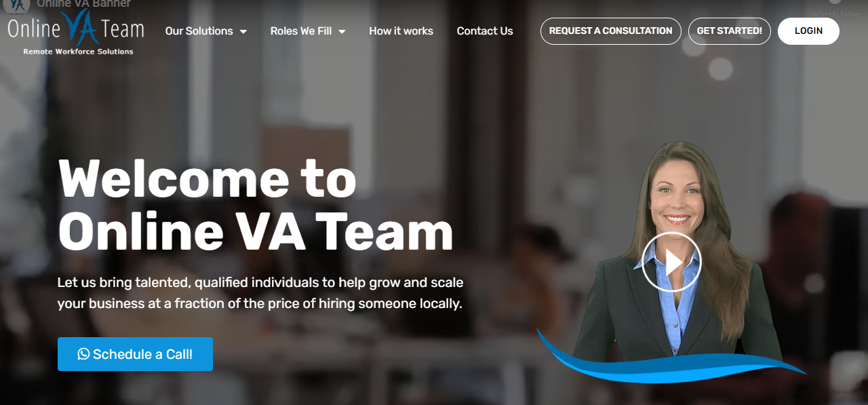868x405 pixels.
Task: Expand the Roles We Fill dropdown caret
Action: coord(342,31)
